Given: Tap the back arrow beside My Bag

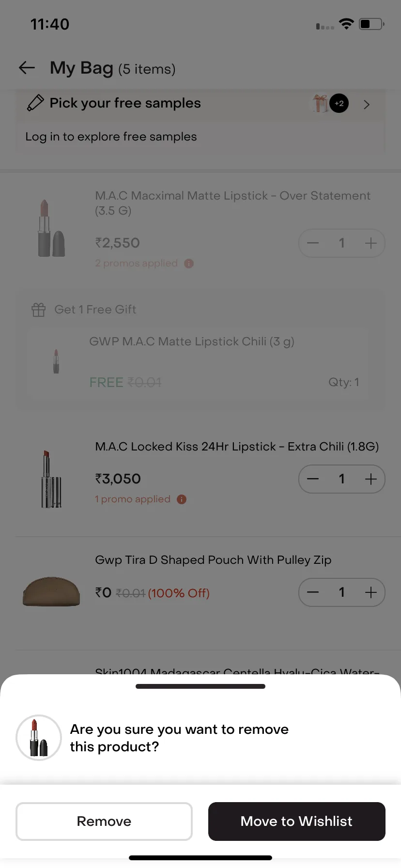Looking at the screenshot, I should click(x=27, y=68).
